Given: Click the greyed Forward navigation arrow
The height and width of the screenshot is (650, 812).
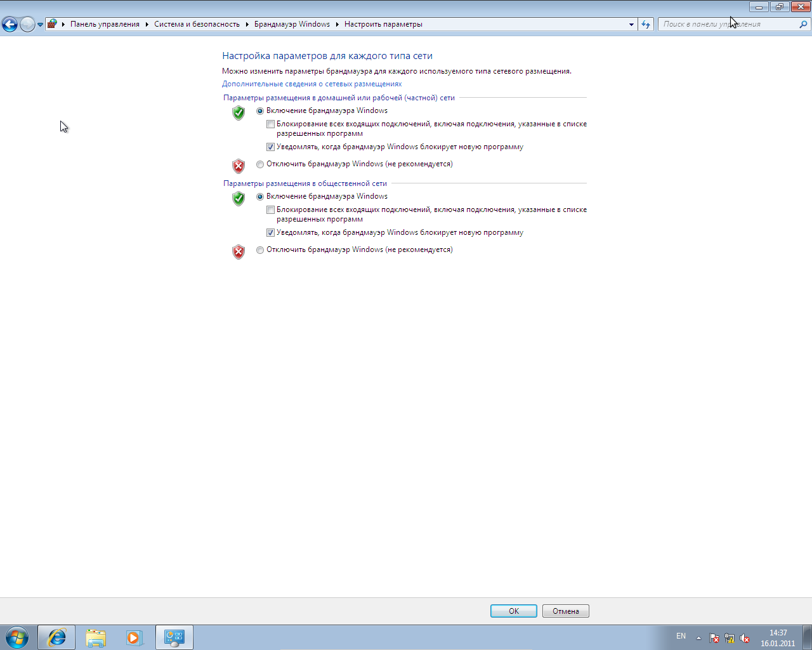Looking at the screenshot, I should pos(27,24).
